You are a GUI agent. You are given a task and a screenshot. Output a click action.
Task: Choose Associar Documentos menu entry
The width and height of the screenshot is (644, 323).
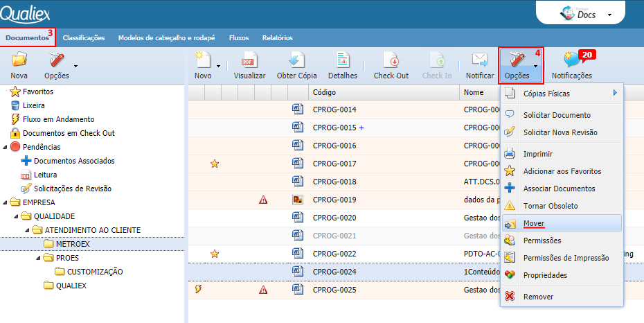[562, 189]
